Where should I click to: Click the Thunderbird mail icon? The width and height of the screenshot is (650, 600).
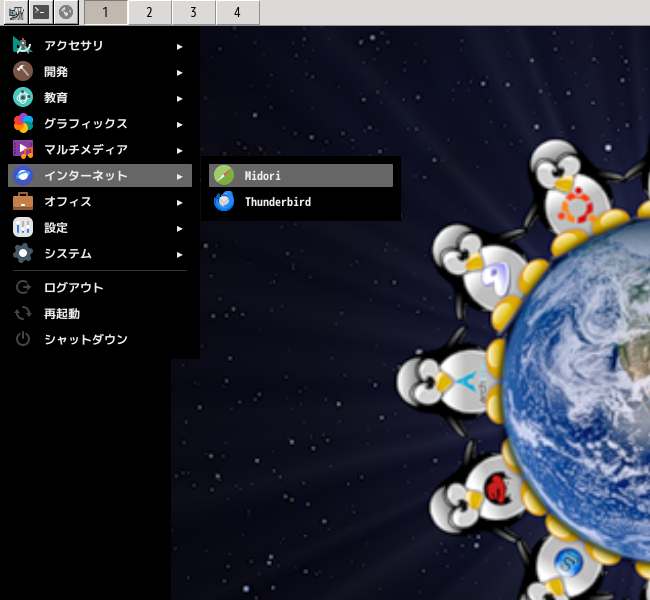(x=224, y=201)
